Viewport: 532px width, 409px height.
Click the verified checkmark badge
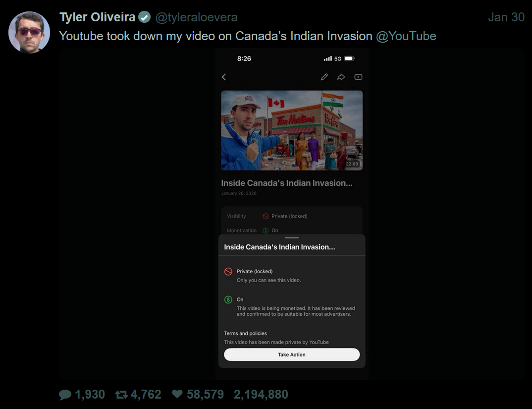point(144,17)
